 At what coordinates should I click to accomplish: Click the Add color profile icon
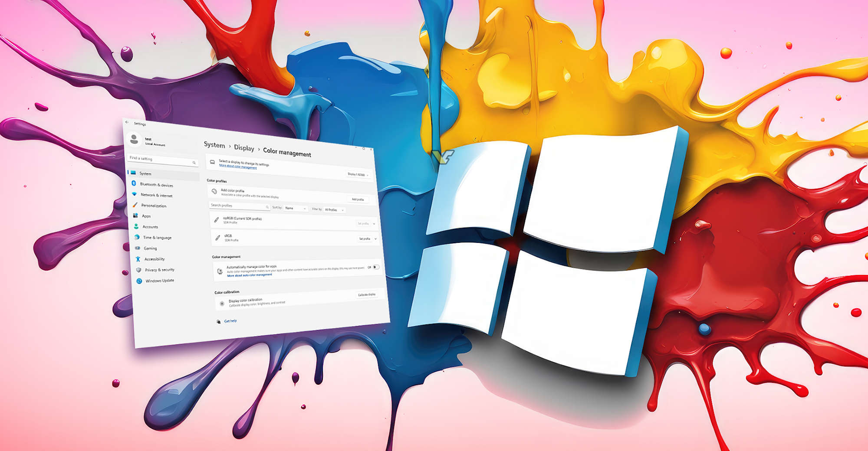coord(214,191)
